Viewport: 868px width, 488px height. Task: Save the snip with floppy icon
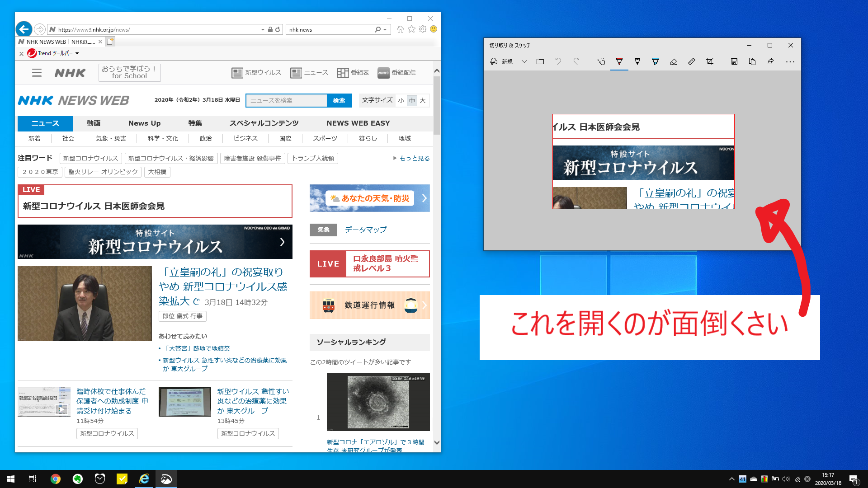coord(734,61)
